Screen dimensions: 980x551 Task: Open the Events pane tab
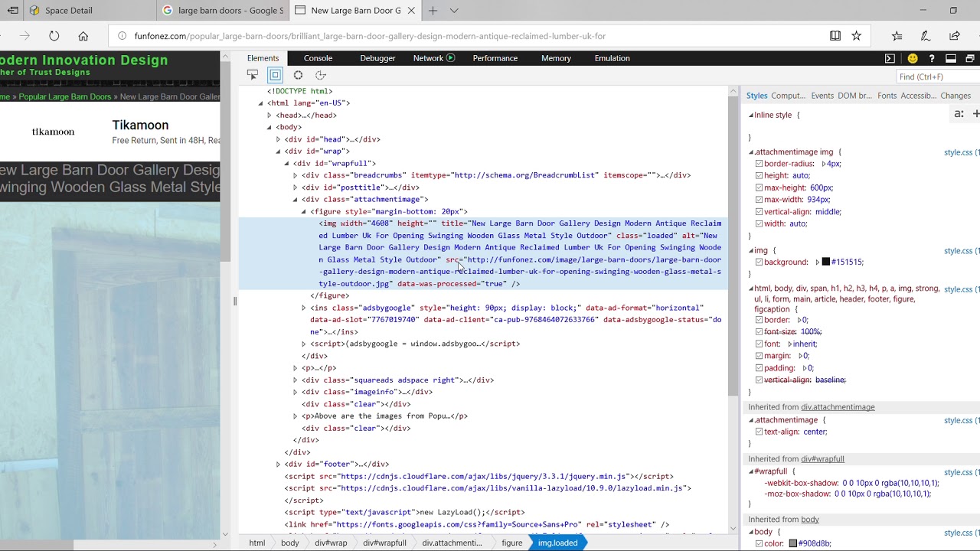822,96
